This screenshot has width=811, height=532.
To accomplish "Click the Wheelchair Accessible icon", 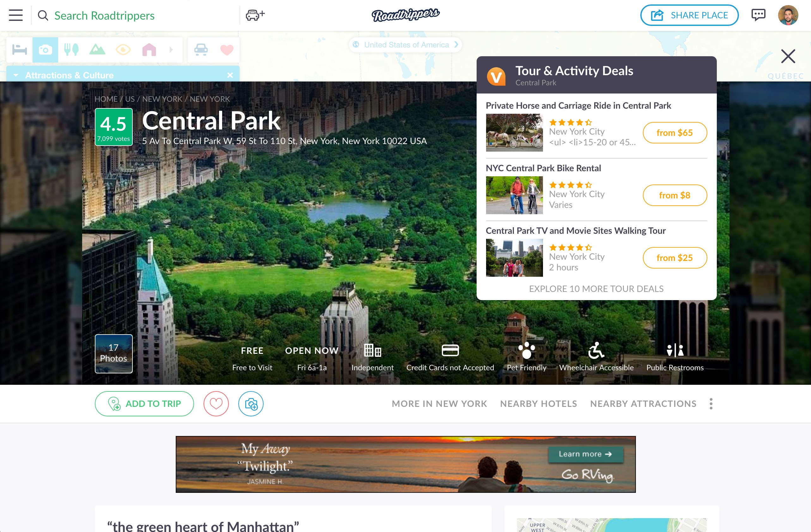I will click(x=596, y=350).
